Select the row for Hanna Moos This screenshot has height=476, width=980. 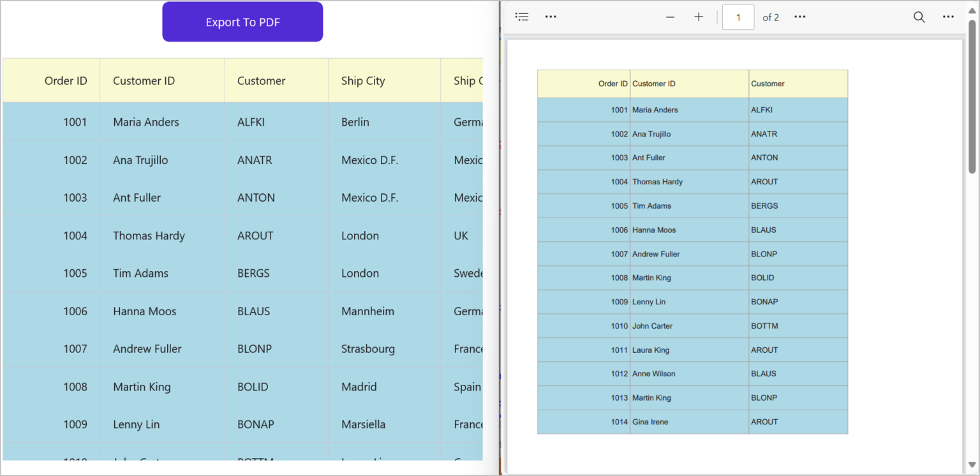pyautogui.click(x=145, y=311)
